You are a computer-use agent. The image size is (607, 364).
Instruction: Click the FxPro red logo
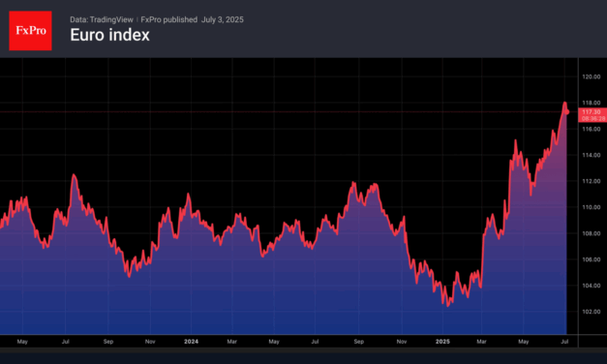[30, 31]
